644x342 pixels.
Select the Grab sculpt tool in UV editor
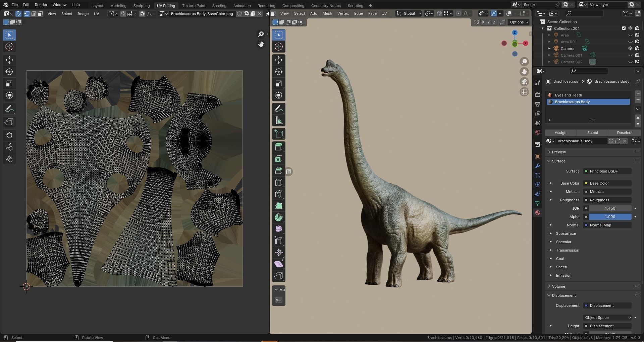coord(9,135)
